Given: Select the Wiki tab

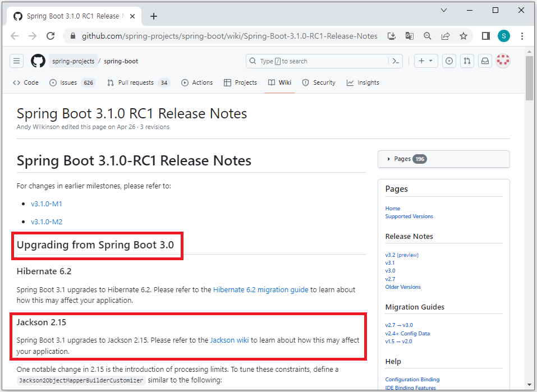Looking at the screenshot, I should click(279, 82).
